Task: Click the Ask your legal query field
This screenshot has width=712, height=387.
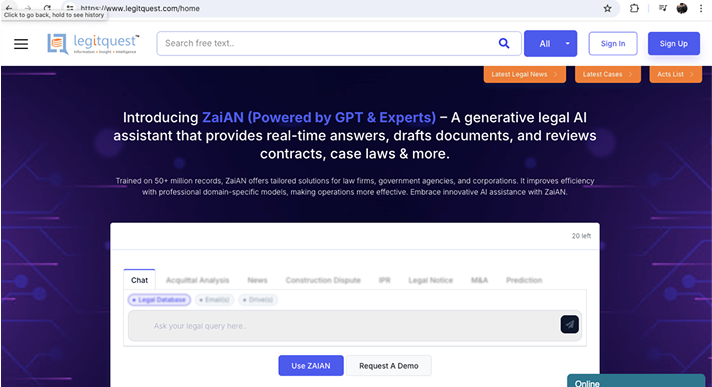Action: tap(343, 326)
